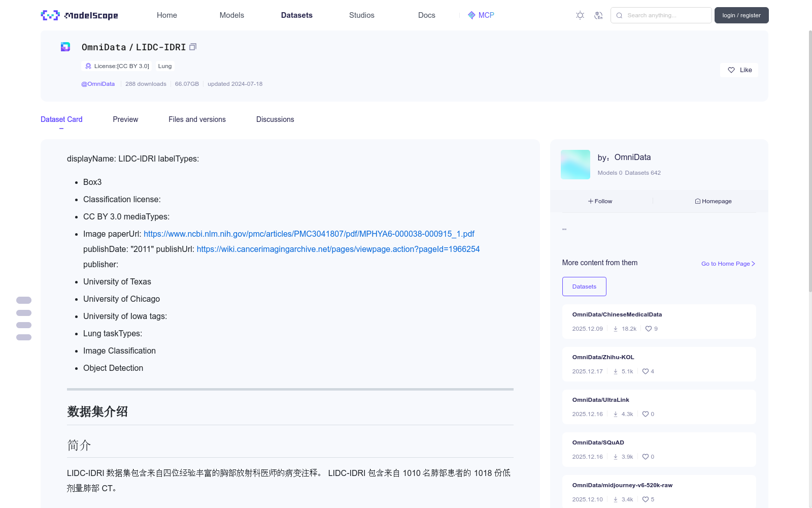Click download icon on SQuAD card
Image resolution: width=812 pixels, height=508 pixels.
(x=616, y=457)
